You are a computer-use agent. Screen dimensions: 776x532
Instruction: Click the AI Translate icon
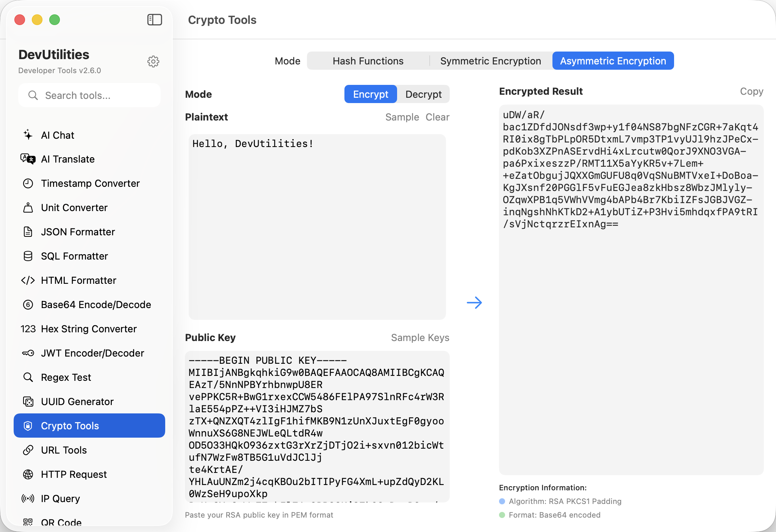(28, 159)
